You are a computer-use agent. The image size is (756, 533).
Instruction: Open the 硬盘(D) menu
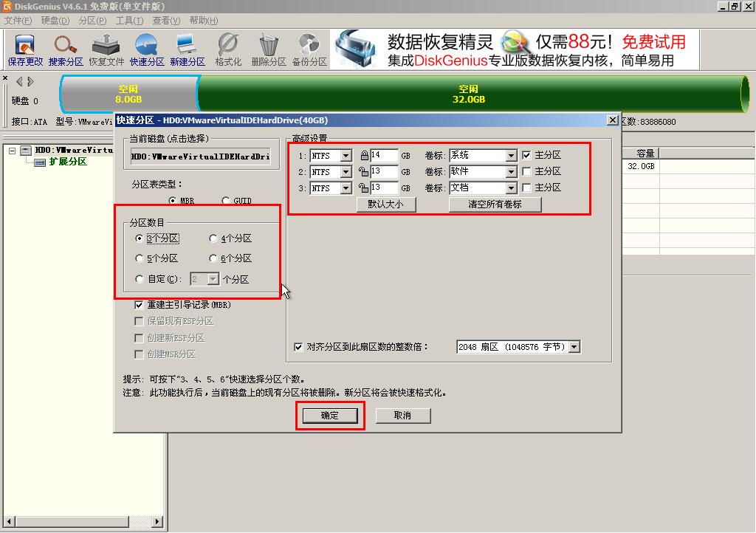pos(55,20)
